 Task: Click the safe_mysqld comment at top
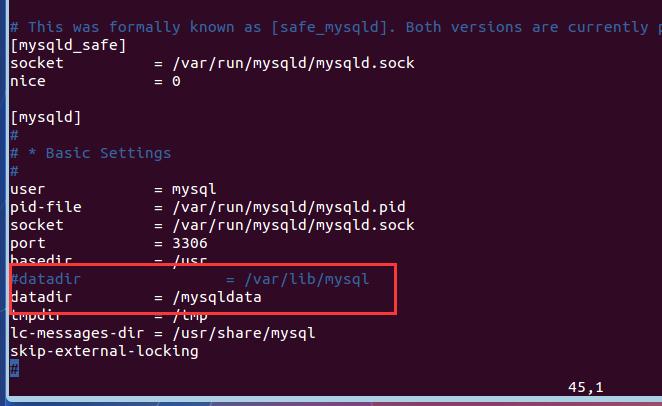(x=329, y=27)
